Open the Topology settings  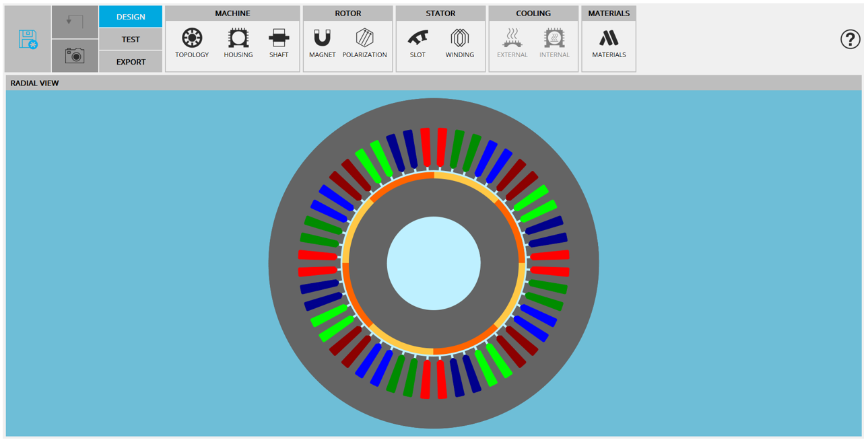tap(192, 42)
